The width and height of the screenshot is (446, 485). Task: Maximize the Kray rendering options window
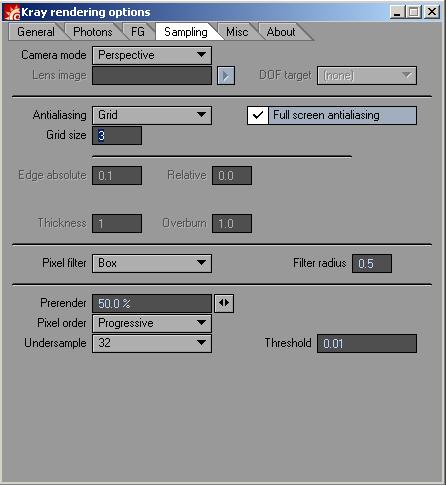point(414,12)
